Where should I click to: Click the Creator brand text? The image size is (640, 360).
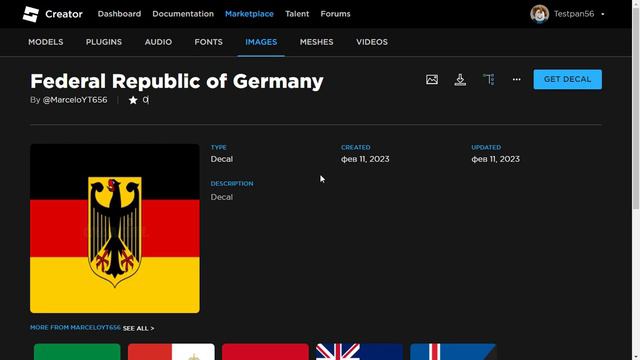point(64,14)
